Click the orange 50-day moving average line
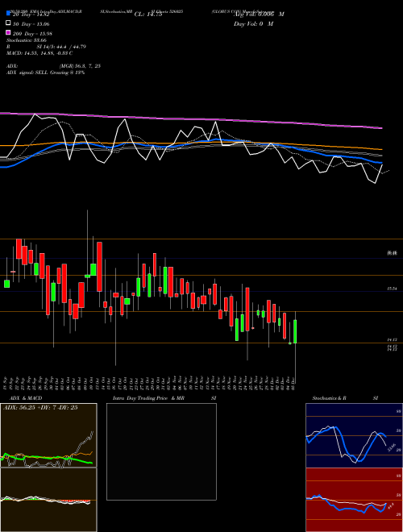The width and height of the screenshot is (403, 532). (191, 144)
